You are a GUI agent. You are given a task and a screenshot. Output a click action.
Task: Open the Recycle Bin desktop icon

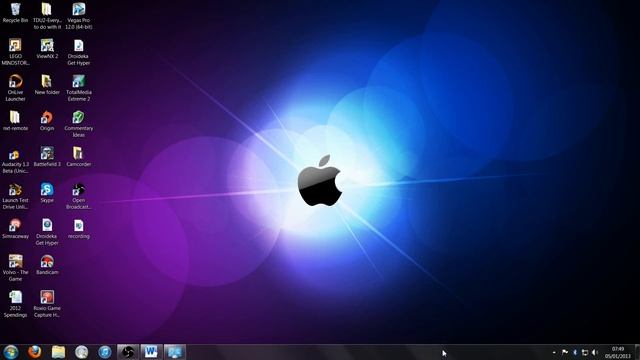(15, 13)
